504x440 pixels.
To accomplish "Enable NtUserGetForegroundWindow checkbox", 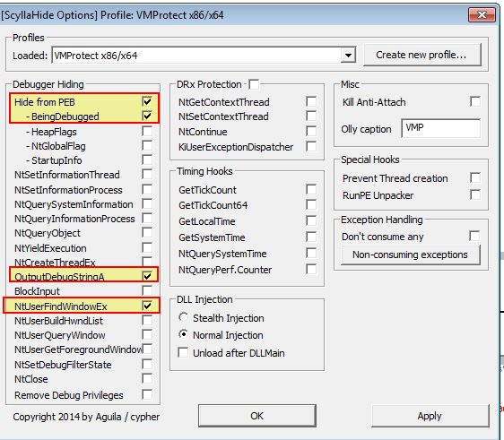I will (148, 349).
